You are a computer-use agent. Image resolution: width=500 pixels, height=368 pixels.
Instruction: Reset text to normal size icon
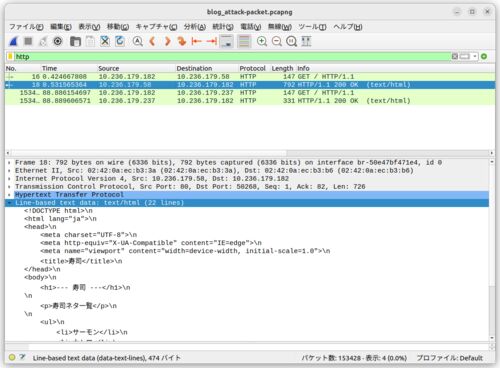[x=292, y=41]
